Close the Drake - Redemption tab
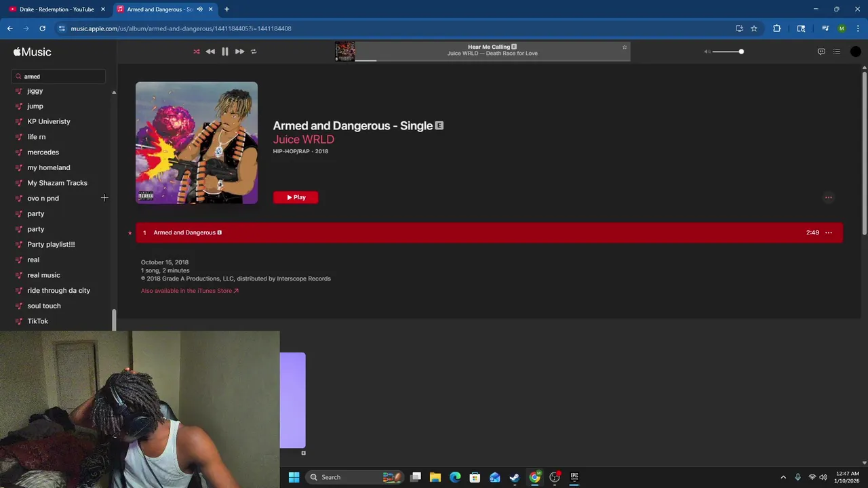The image size is (868, 488). pyautogui.click(x=103, y=9)
